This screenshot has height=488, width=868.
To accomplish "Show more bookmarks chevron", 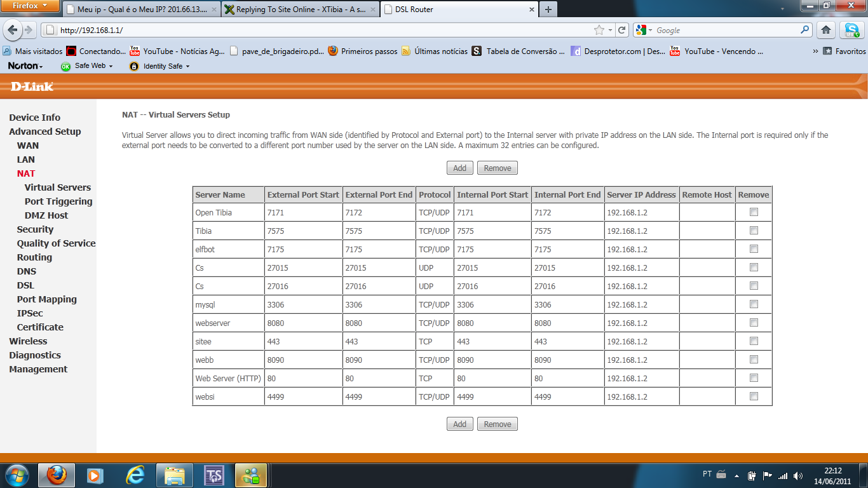I will (815, 51).
